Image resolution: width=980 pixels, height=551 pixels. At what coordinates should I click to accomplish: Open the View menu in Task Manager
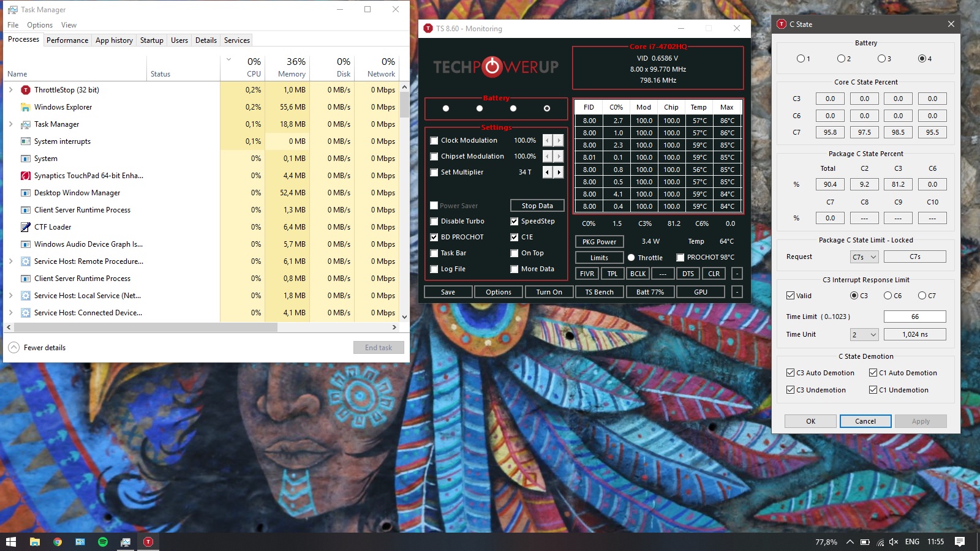click(x=69, y=25)
